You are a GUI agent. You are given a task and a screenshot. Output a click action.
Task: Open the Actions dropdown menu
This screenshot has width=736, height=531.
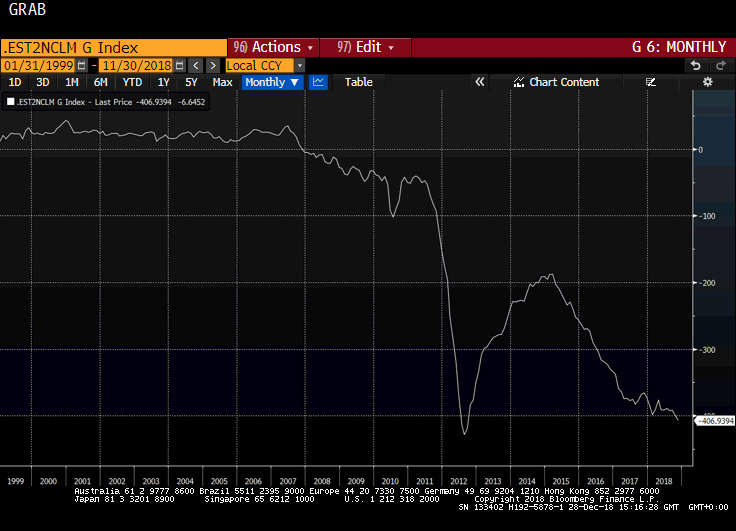[273, 47]
